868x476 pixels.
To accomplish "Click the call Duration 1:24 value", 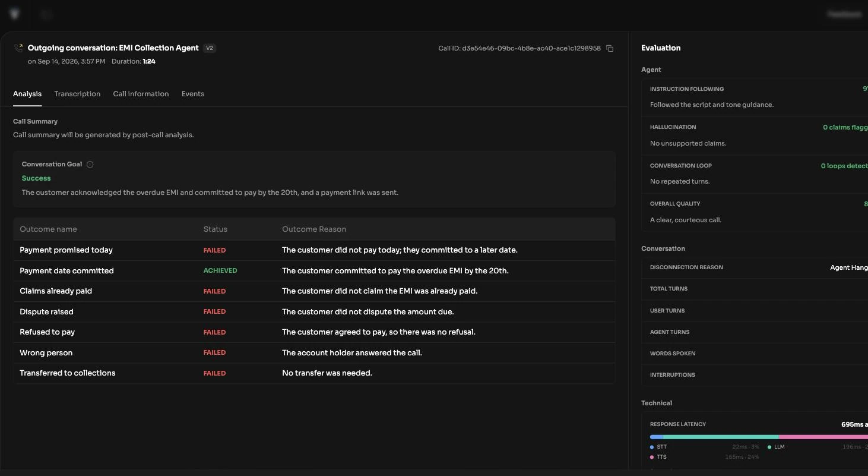I will click(149, 61).
